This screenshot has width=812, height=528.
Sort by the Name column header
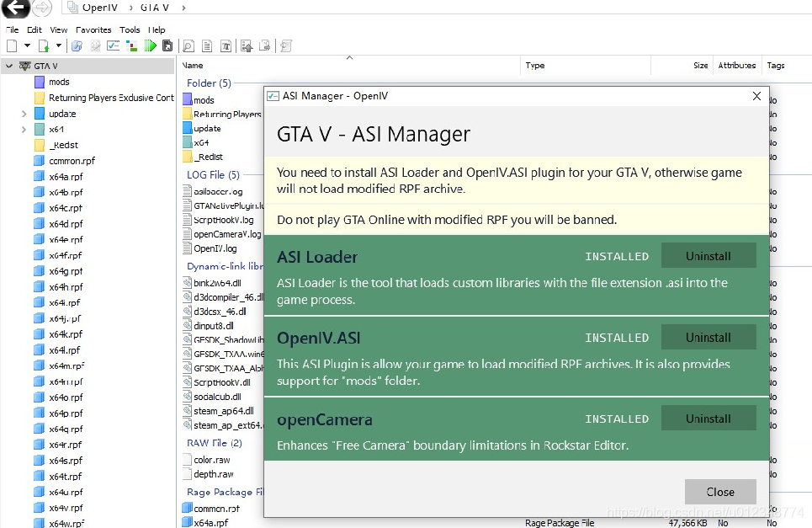click(x=349, y=66)
